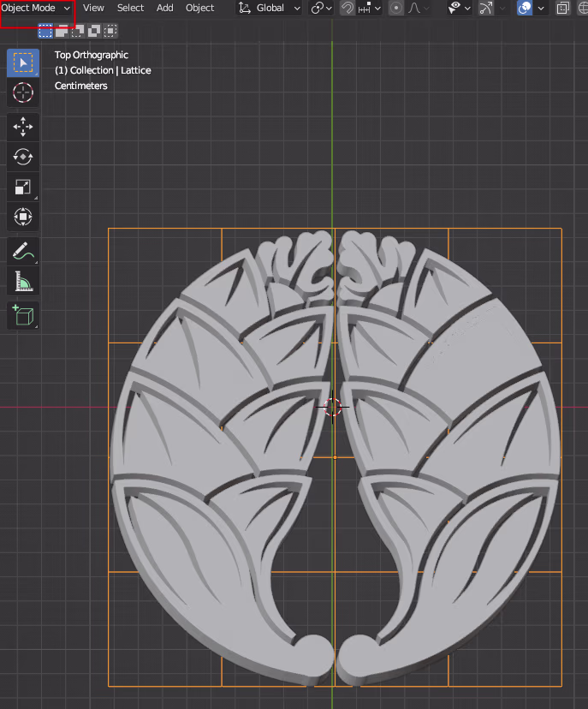
Task: Click the 3D cursor at viewport center
Action: point(333,407)
